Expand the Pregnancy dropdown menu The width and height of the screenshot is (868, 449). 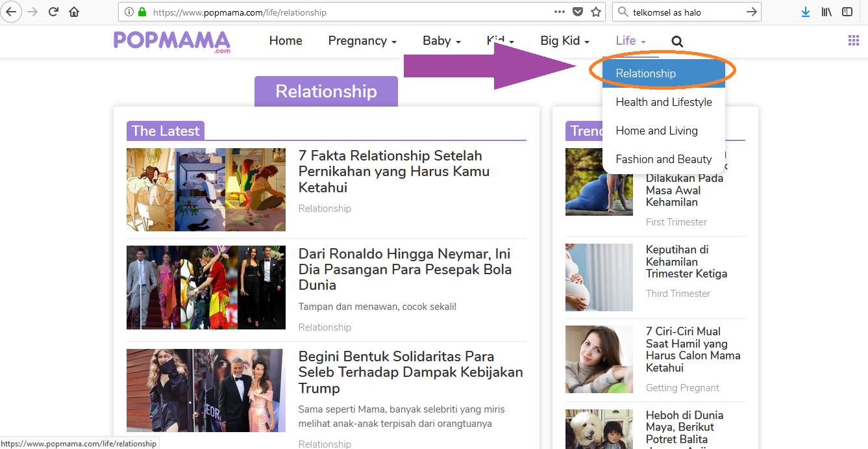pyautogui.click(x=362, y=40)
